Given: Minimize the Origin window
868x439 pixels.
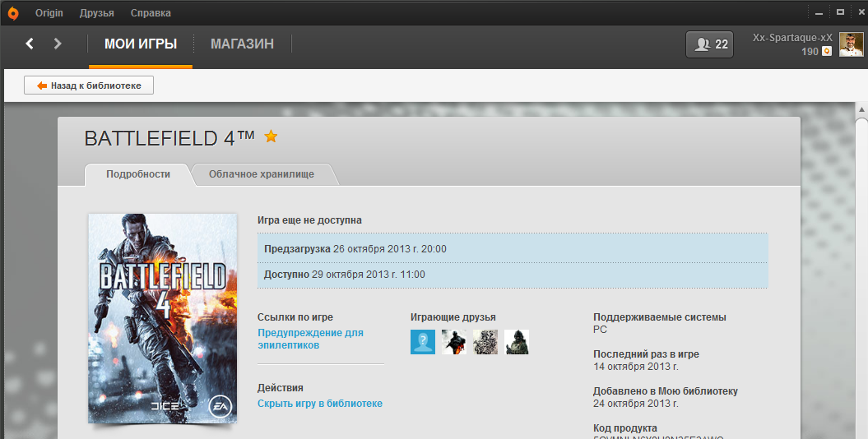Looking at the screenshot, I should coord(819,12).
